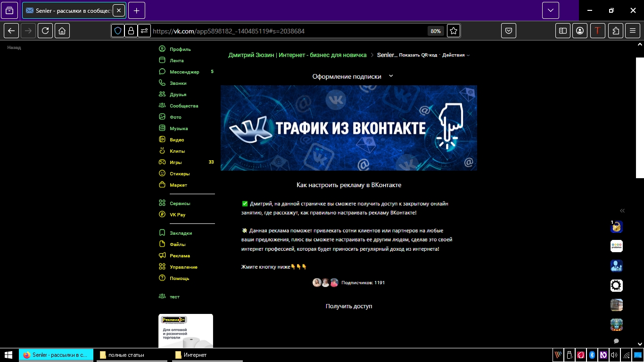644x362 pixels.
Task: Open the blue businessman chart chat icon
Action: coord(617,266)
